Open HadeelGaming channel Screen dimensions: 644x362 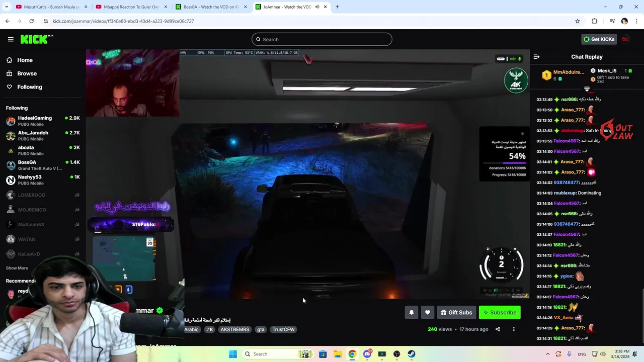tap(43, 121)
